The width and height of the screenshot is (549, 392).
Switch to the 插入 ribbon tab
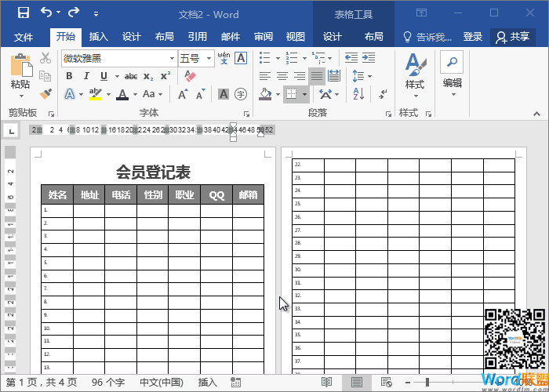98,37
